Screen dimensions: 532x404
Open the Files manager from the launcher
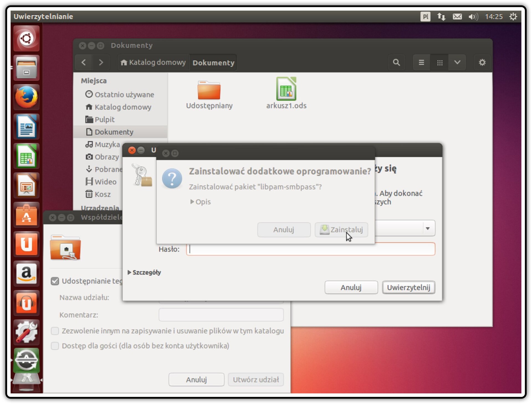pyautogui.click(x=26, y=68)
